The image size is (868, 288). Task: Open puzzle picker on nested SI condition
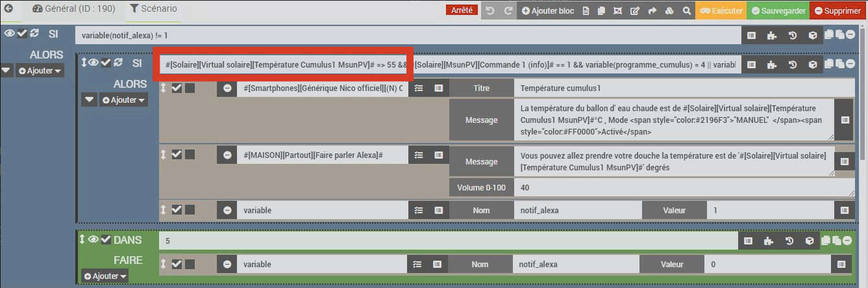pos(771,64)
